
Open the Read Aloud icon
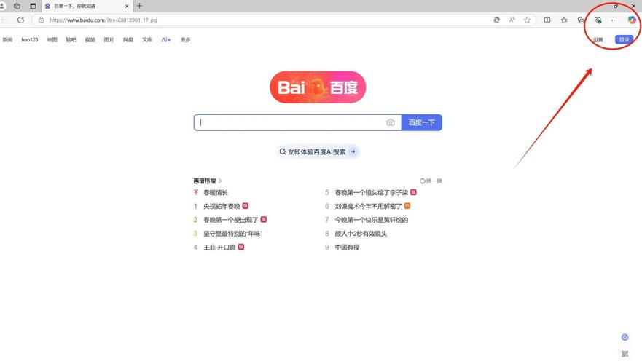512,20
